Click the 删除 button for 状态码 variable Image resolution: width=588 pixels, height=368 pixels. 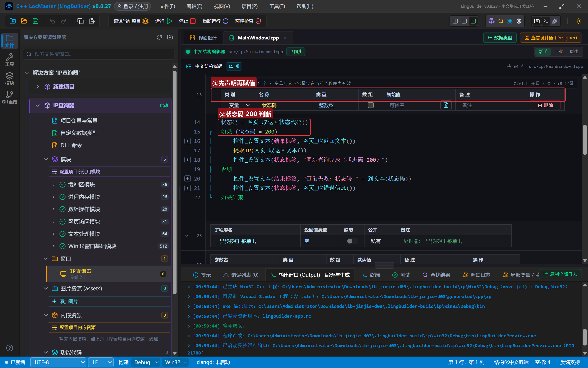[x=545, y=105]
